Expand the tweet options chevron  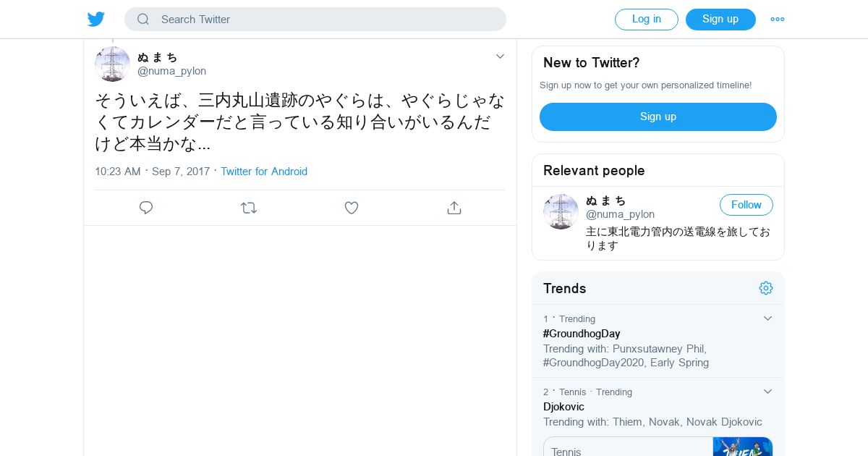point(500,56)
